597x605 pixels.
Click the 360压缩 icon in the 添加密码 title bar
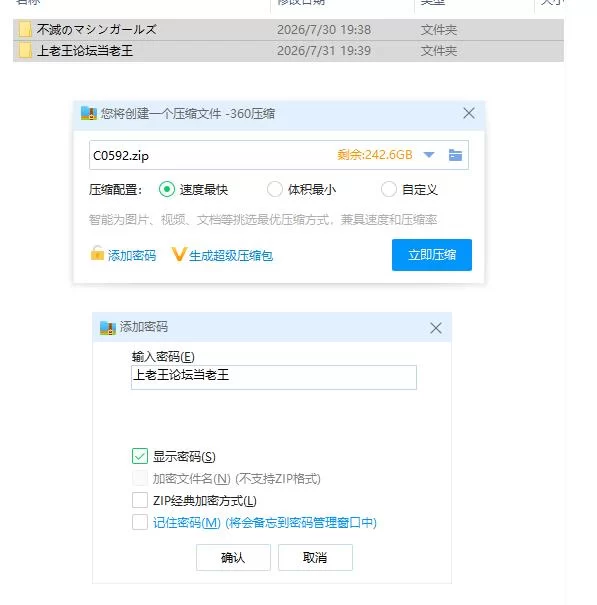[108, 328]
